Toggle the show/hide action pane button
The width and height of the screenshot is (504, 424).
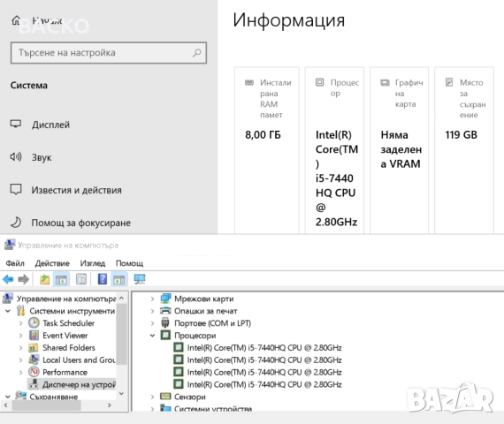[x=119, y=279]
